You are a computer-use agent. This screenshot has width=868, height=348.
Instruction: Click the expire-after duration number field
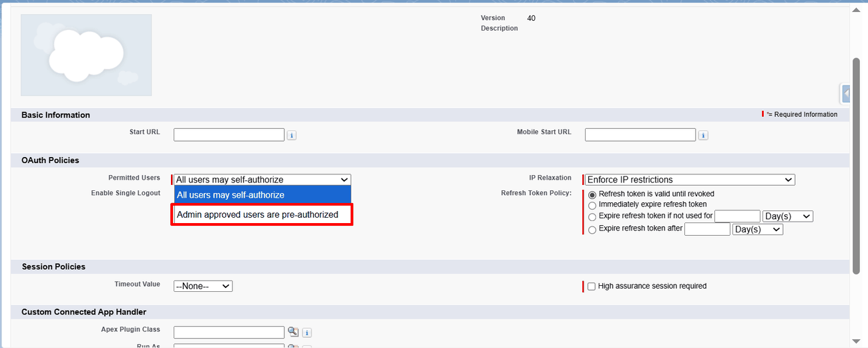(x=707, y=229)
